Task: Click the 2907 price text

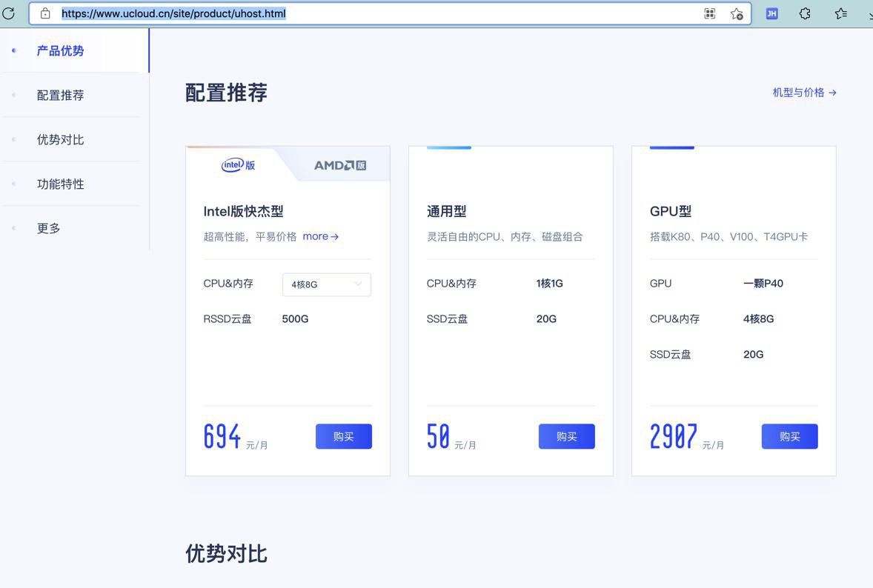Action: [x=673, y=436]
